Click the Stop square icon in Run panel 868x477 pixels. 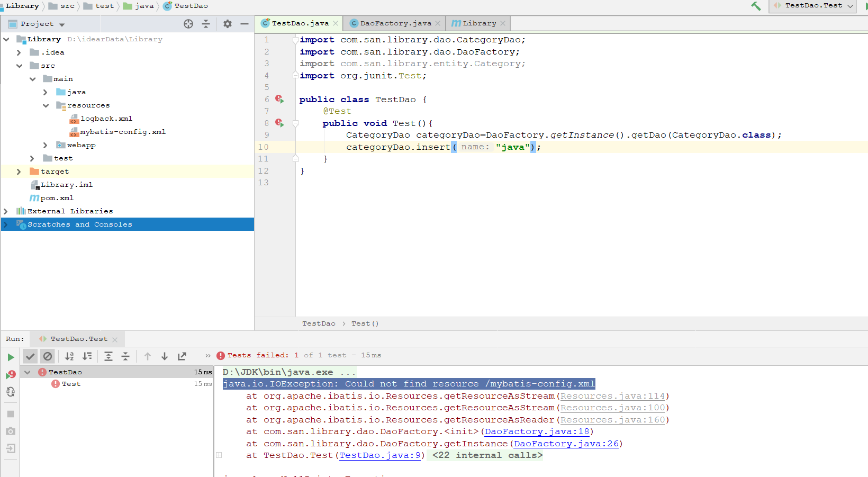point(11,414)
